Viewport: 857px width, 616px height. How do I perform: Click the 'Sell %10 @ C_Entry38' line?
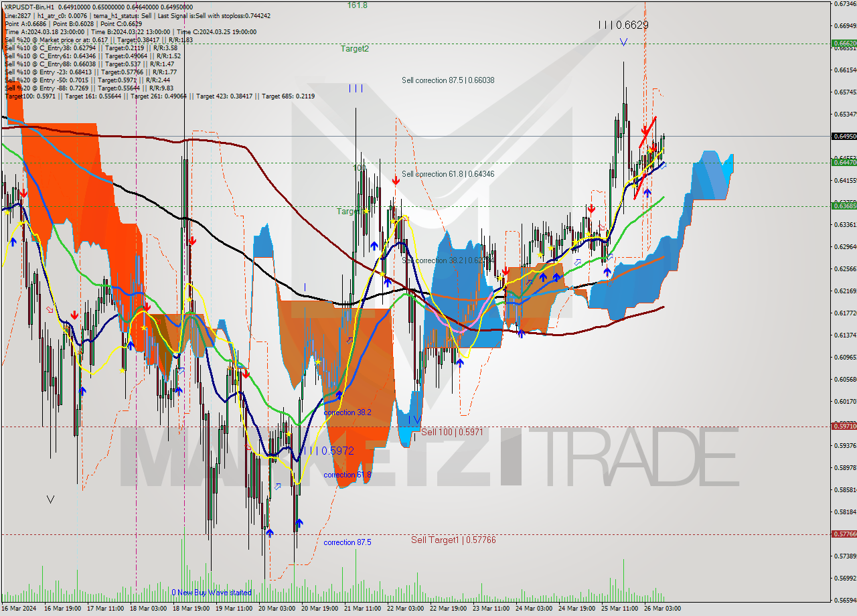tap(91, 48)
